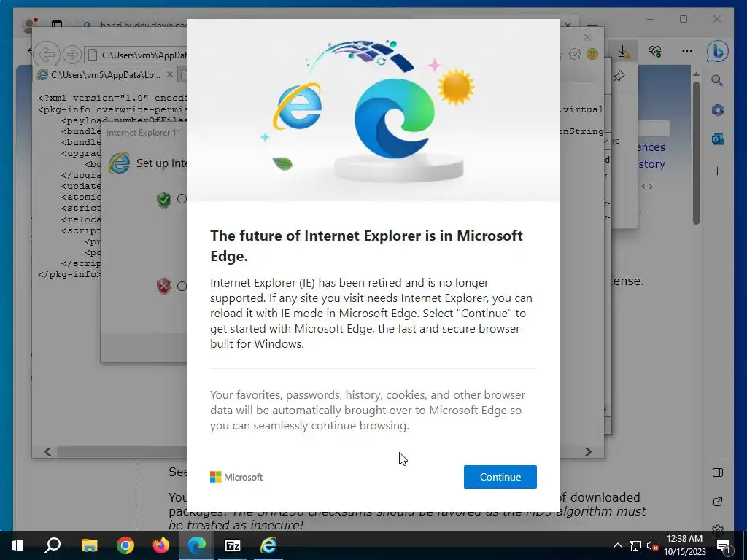Open Microsoft 365 icon in Edge sidebar
This screenshot has width=747, height=560.
[718, 110]
